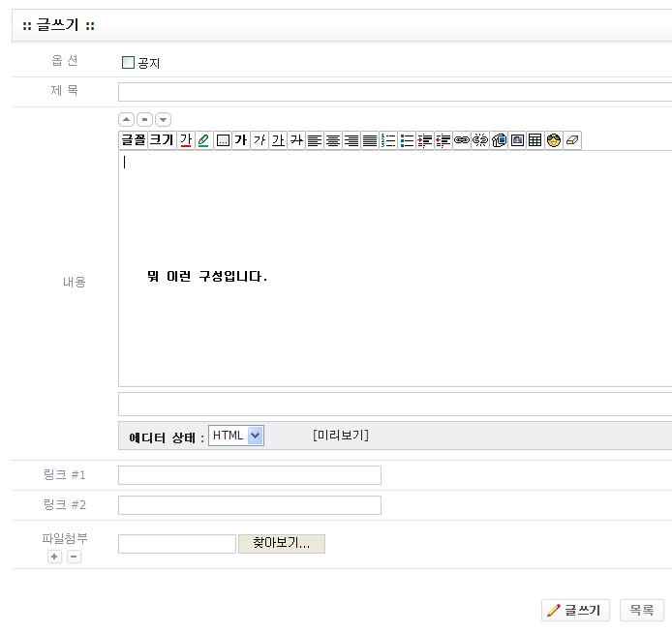This screenshot has height=633, width=672.
Task: Reset editor size with middle button
Action: coord(145,119)
